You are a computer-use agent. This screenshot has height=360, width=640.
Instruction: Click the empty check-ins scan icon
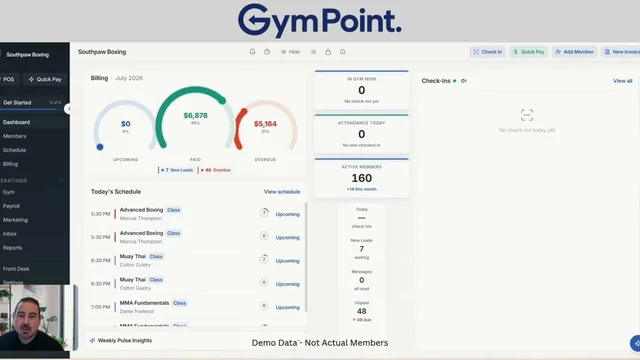[527, 115]
